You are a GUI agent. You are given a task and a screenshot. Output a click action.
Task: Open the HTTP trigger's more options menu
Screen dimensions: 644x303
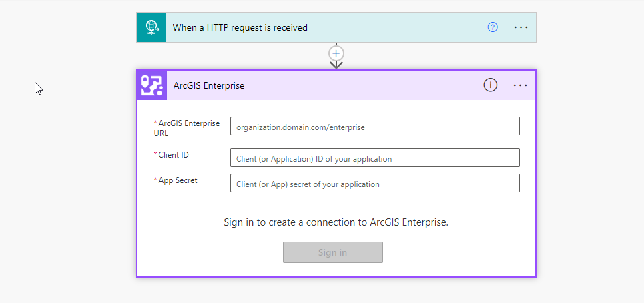coord(521,27)
